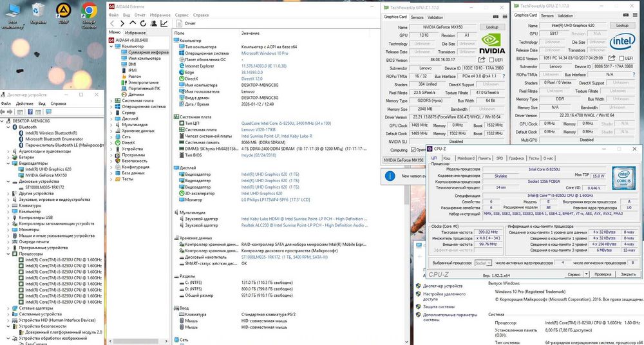
Task: Click the AIDA64 forward arrow toolbar icon
Action: [x=122, y=23]
